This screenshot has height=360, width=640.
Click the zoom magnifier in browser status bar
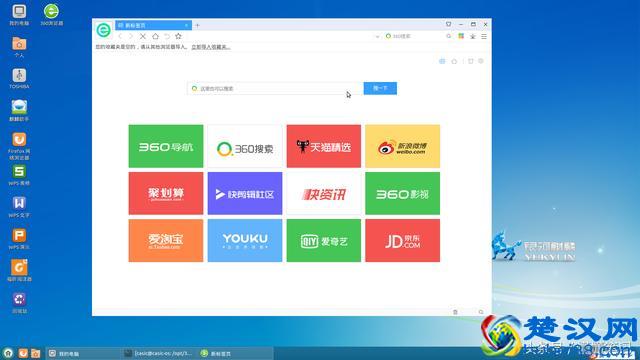(481, 312)
